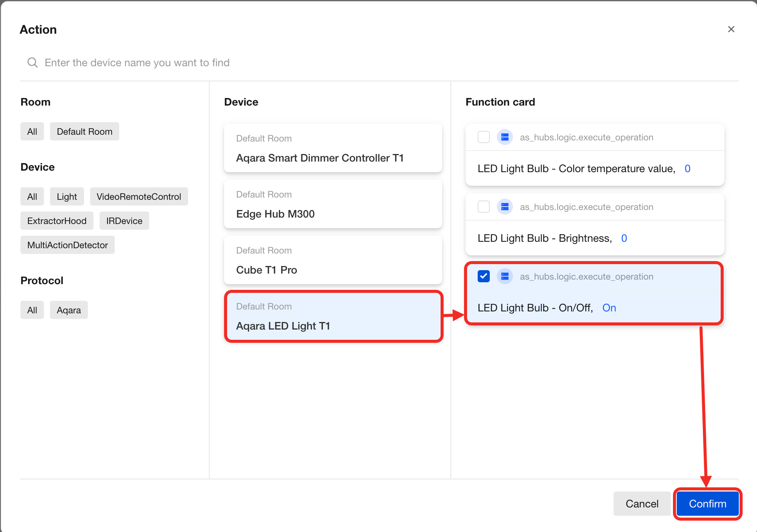
Task: Click hub icon on Color temperature card
Action: tap(505, 137)
